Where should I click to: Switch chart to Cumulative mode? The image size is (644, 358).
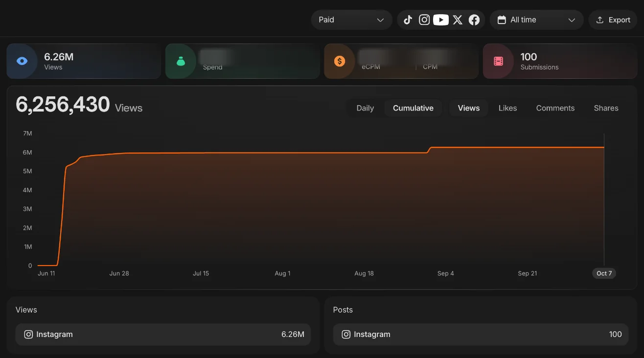[413, 108]
